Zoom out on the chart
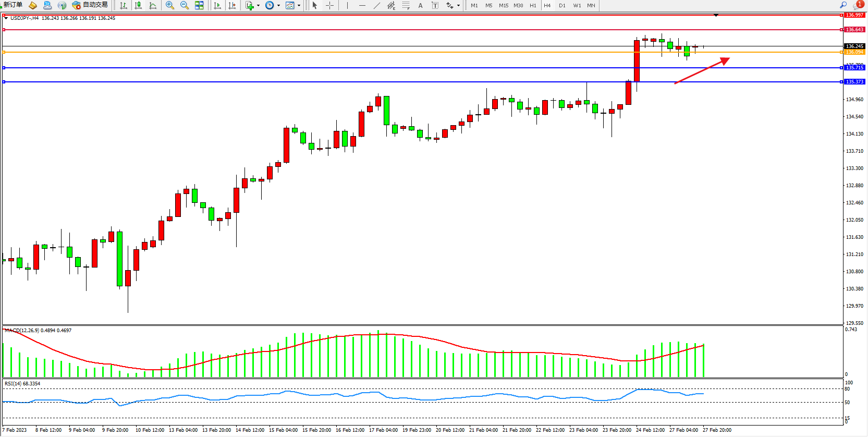 click(x=185, y=6)
